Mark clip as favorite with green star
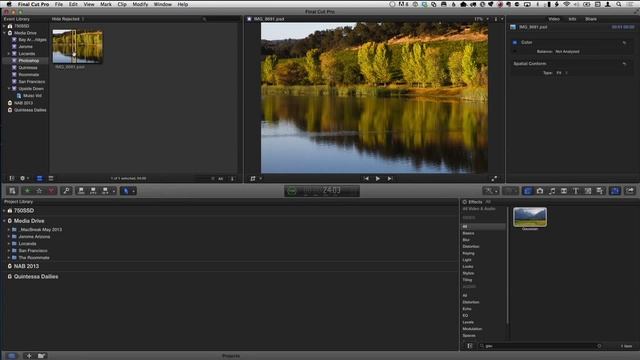The width and height of the screenshot is (640, 360). tap(27, 191)
